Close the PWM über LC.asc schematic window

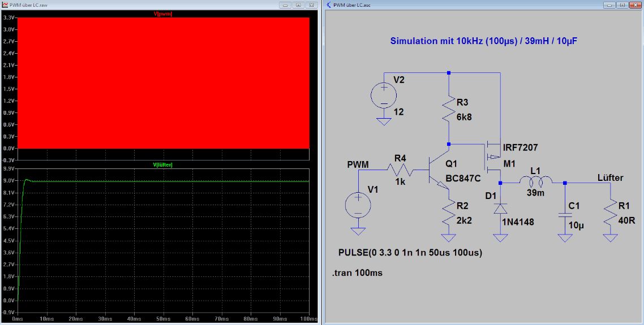636,5
